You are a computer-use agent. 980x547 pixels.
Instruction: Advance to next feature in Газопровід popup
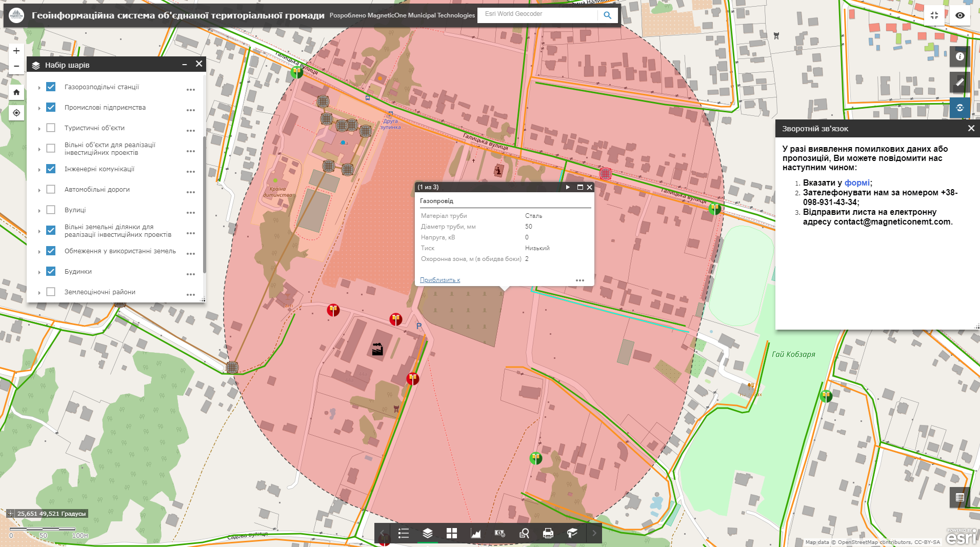(x=567, y=187)
